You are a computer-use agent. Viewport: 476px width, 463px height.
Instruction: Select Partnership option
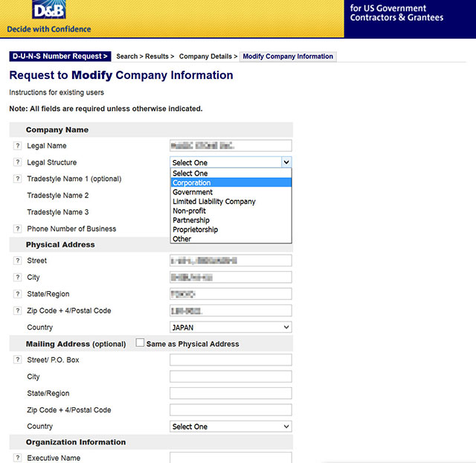(x=231, y=220)
